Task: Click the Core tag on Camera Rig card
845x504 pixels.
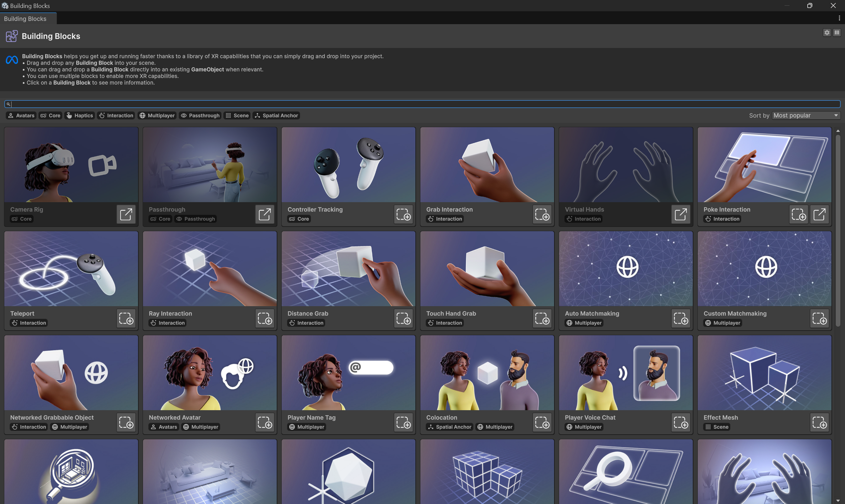Action: click(x=21, y=219)
